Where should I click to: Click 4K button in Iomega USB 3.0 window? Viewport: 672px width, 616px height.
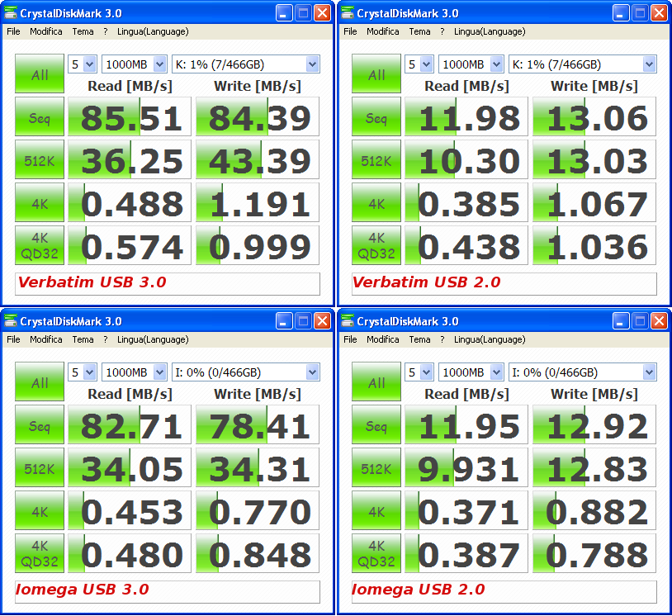pyautogui.click(x=40, y=510)
